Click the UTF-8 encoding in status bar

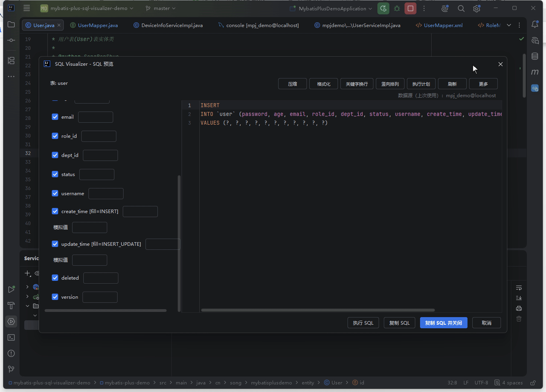click(x=481, y=383)
